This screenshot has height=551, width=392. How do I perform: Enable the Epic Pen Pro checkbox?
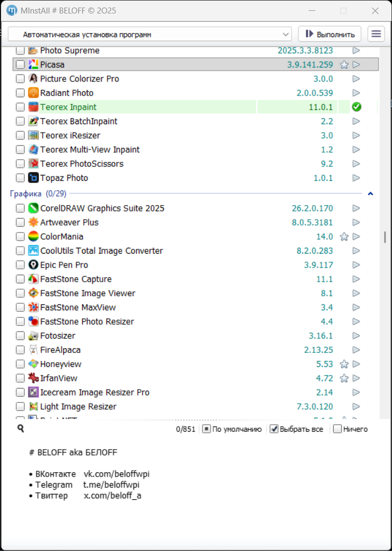click(20, 265)
